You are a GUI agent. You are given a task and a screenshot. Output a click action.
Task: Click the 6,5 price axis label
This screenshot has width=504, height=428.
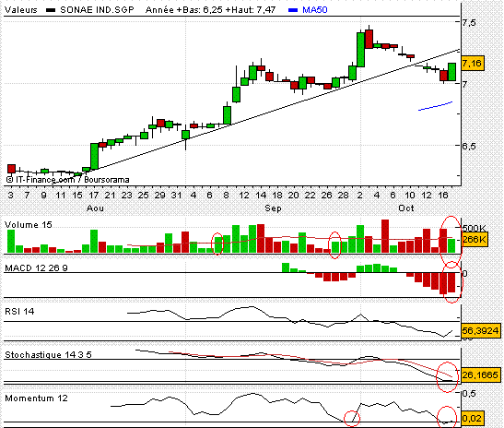pyautogui.click(x=469, y=146)
